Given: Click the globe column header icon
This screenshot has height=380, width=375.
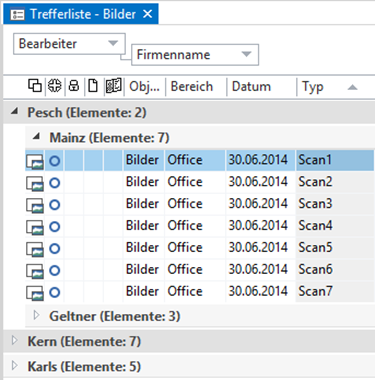Looking at the screenshot, I should [54, 86].
